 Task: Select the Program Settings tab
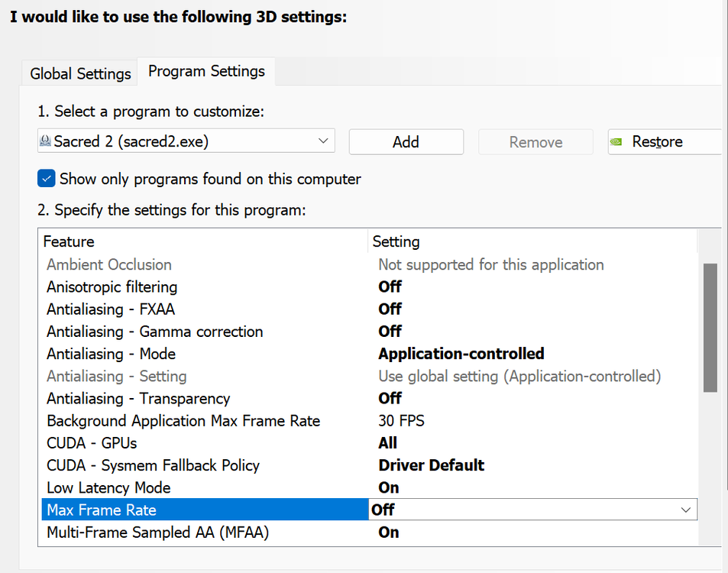[x=206, y=72]
